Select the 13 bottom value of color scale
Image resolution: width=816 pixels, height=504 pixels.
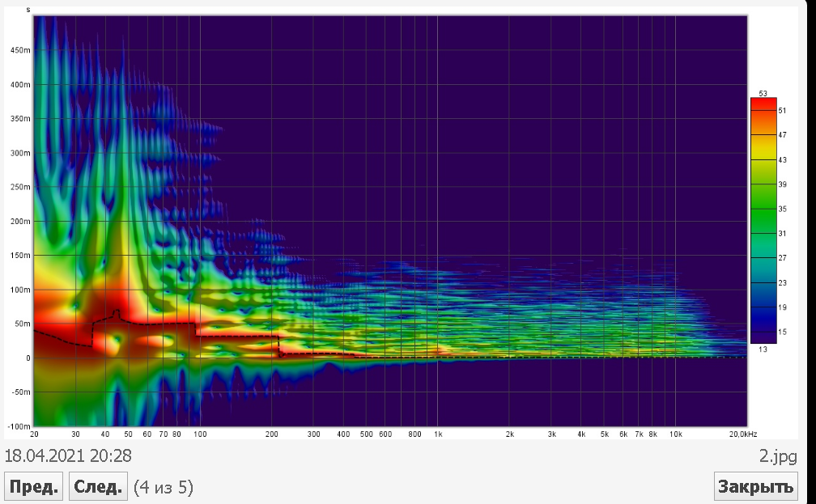763,349
